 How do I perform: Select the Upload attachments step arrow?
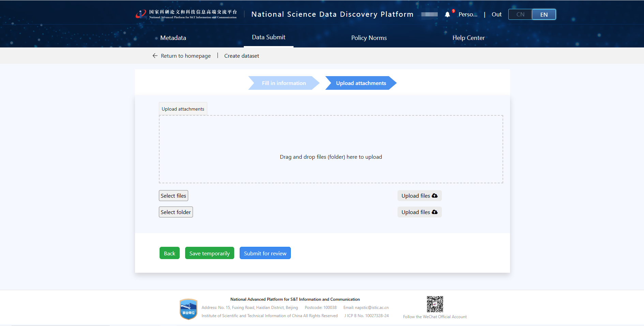point(361,83)
